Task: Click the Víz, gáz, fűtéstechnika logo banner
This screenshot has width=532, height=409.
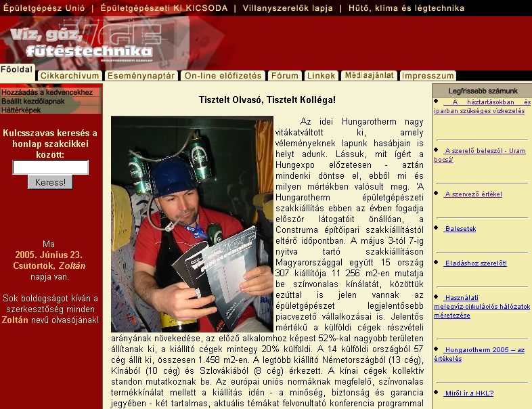Action: (x=95, y=42)
